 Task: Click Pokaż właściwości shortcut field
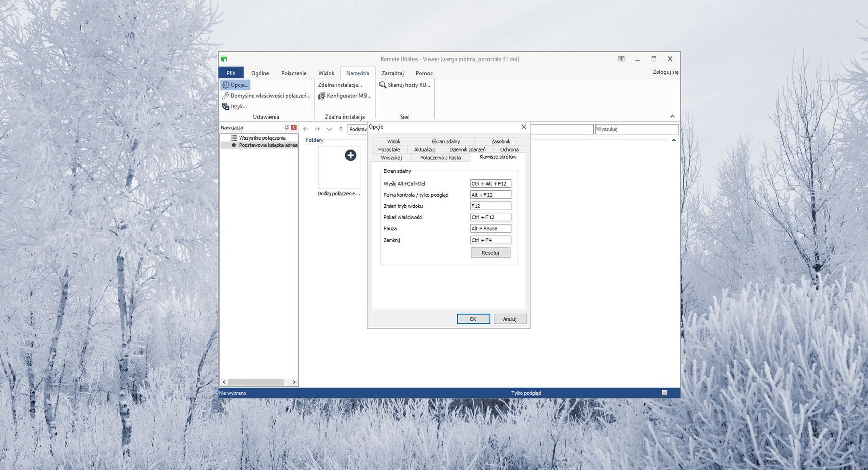491,217
